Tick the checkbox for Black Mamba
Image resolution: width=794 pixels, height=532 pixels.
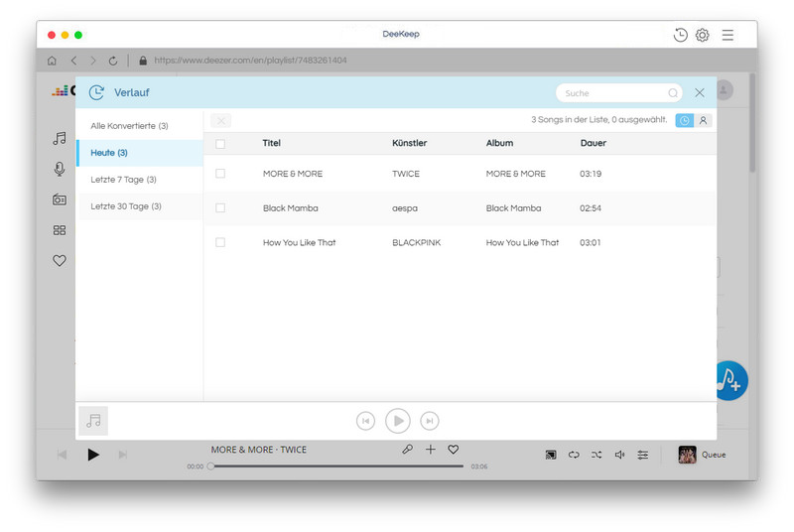(220, 208)
